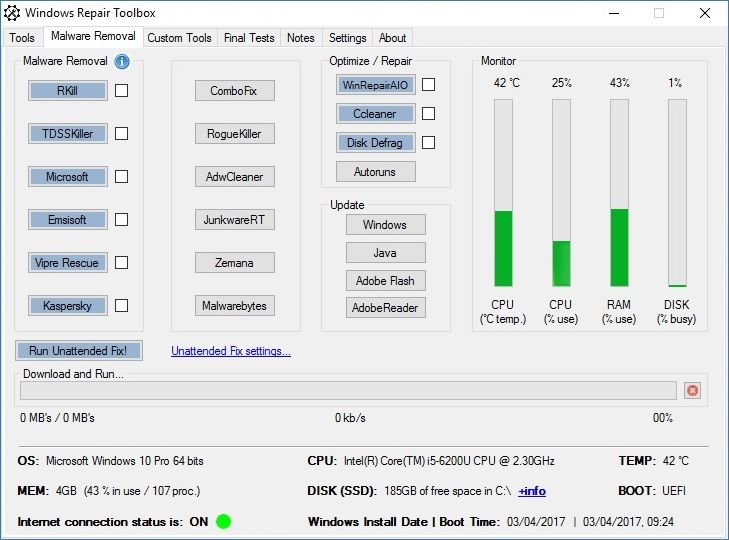Download and run ComboFix
The height and width of the screenshot is (540, 729).
click(x=234, y=90)
